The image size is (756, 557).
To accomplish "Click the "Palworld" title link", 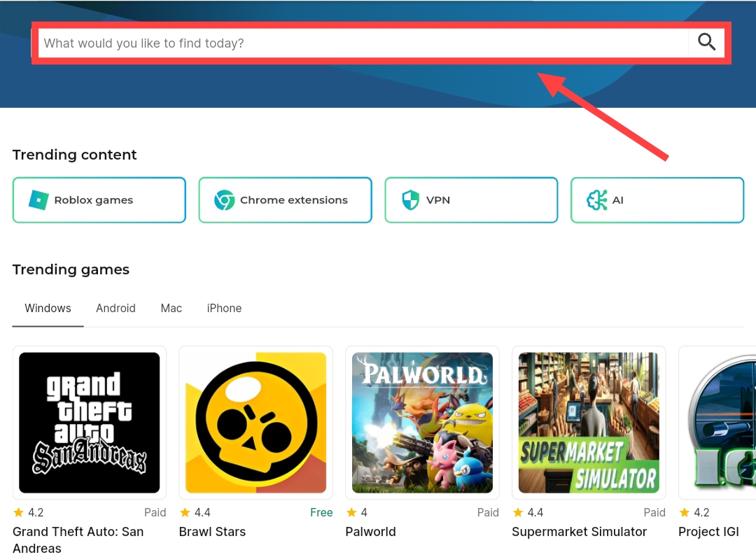I will tap(371, 532).
